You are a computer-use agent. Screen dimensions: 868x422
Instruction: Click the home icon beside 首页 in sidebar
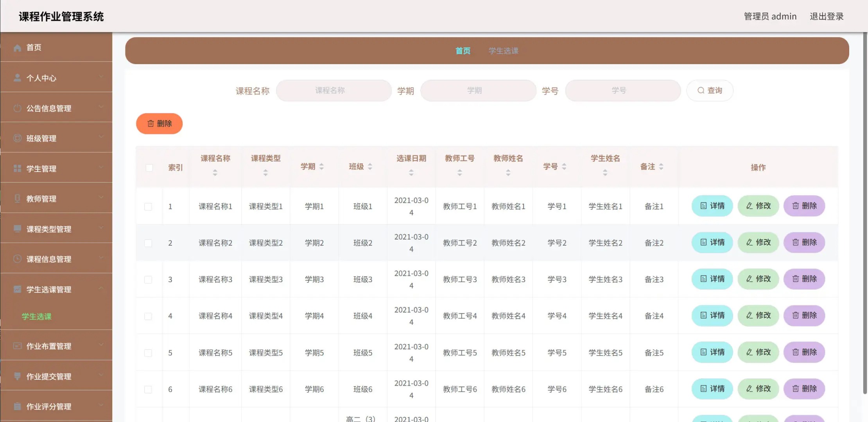[x=17, y=48]
